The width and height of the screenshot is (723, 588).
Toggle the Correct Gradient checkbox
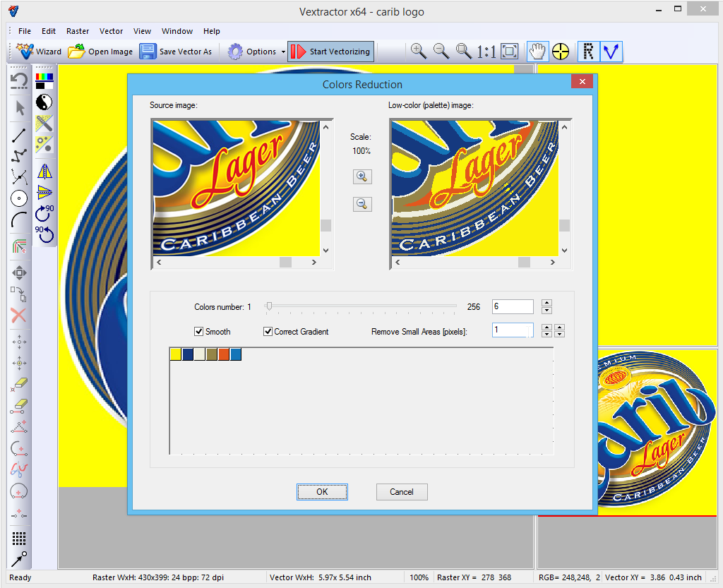[268, 332]
